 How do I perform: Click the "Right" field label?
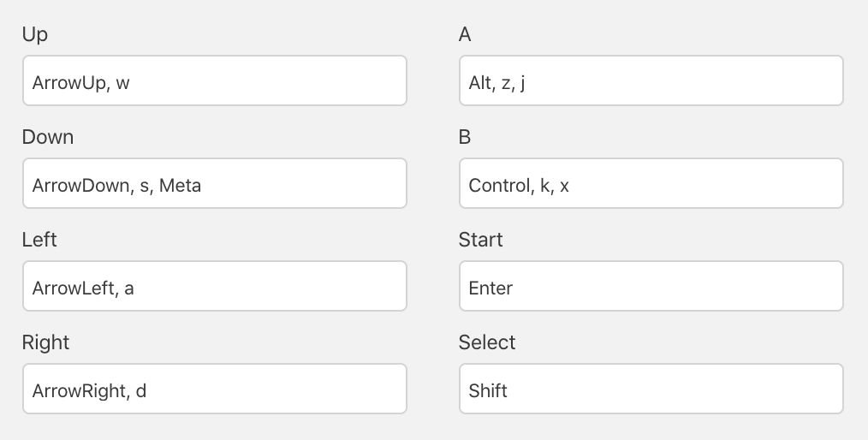(x=45, y=342)
